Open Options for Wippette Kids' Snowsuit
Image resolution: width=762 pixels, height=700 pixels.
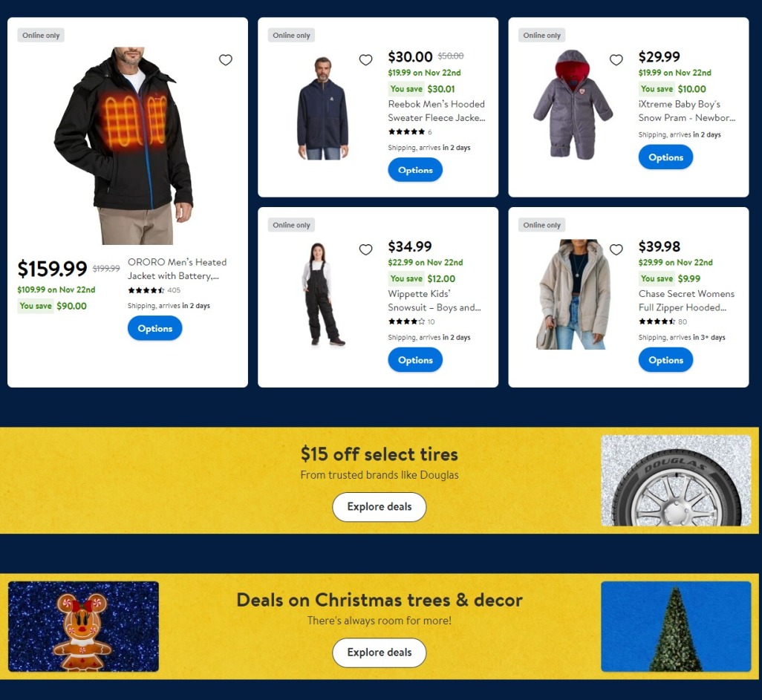pos(415,360)
